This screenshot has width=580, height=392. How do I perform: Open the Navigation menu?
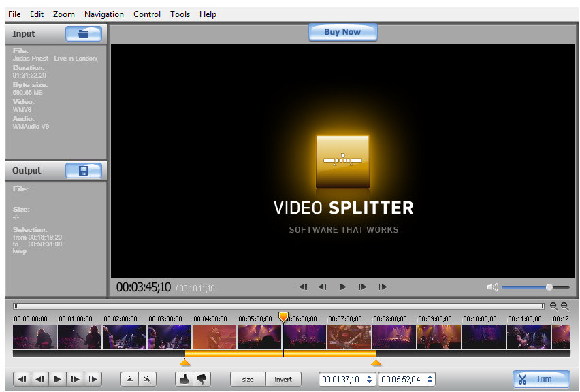click(104, 14)
